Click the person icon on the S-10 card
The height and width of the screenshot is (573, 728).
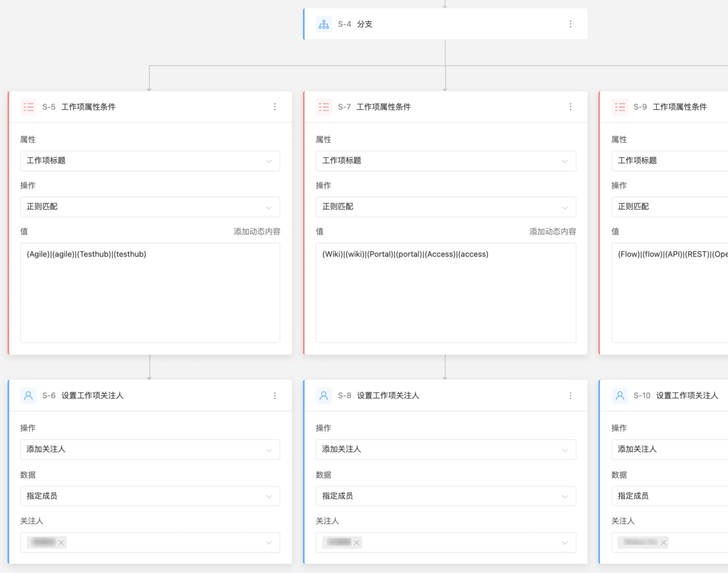click(x=619, y=395)
